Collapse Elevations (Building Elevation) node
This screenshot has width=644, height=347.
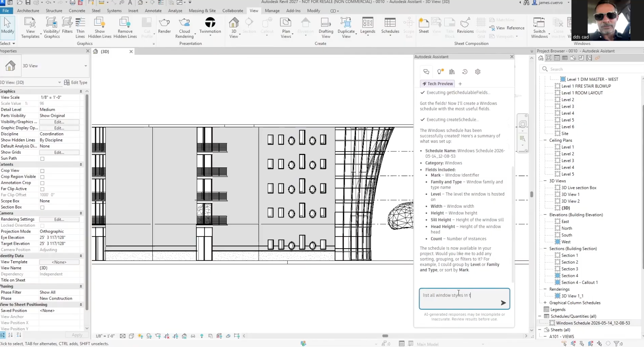[x=545, y=215]
